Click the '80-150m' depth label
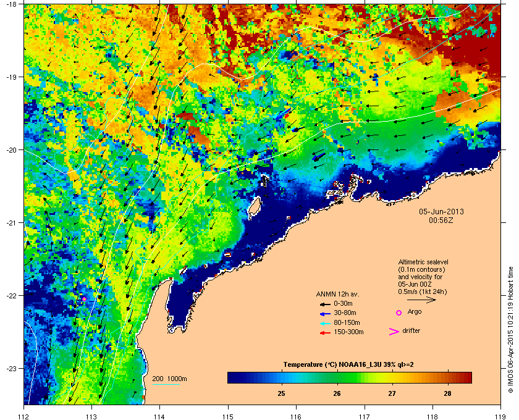This screenshot has width=519, height=420. coord(347,322)
